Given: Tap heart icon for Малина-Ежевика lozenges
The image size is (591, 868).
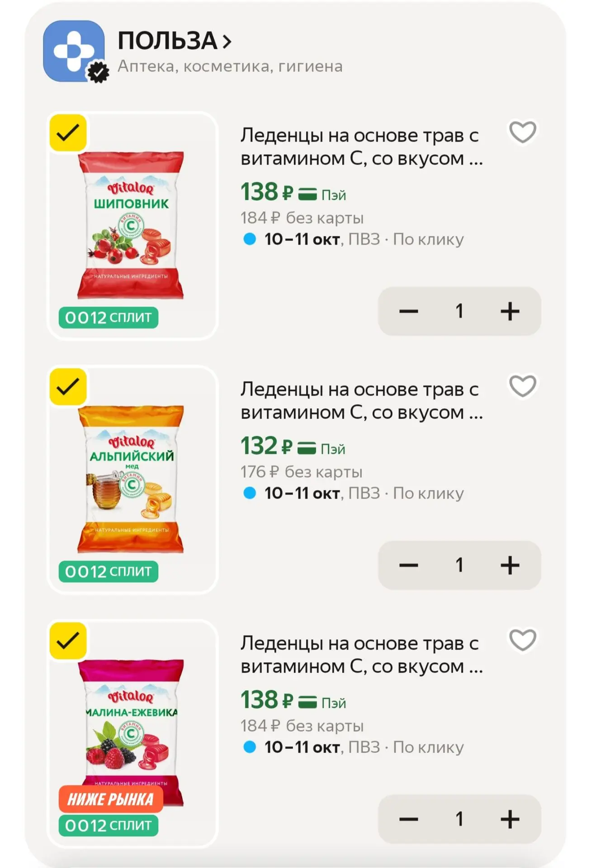Looking at the screenshot, I should [x=523, y=640].
